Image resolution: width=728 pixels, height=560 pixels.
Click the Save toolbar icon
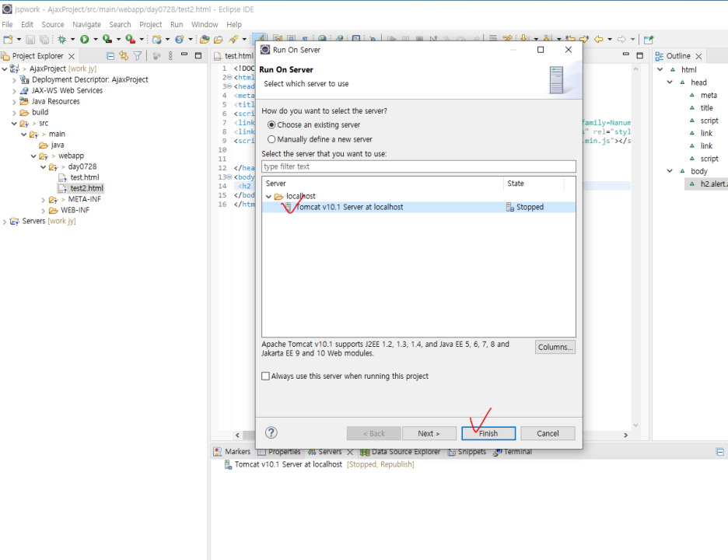click(30, 40)
